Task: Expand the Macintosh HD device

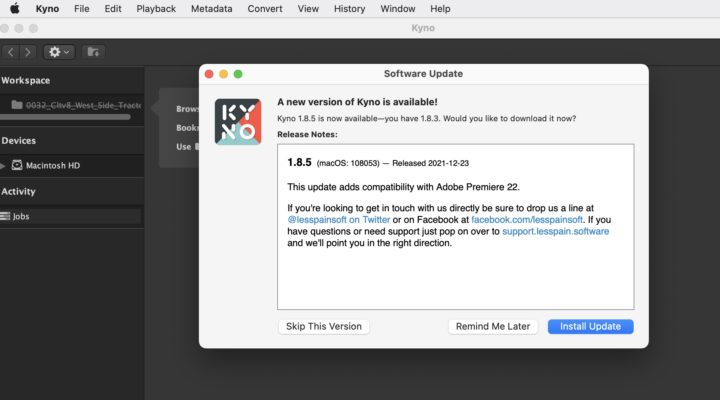Action: click(3, 165)
